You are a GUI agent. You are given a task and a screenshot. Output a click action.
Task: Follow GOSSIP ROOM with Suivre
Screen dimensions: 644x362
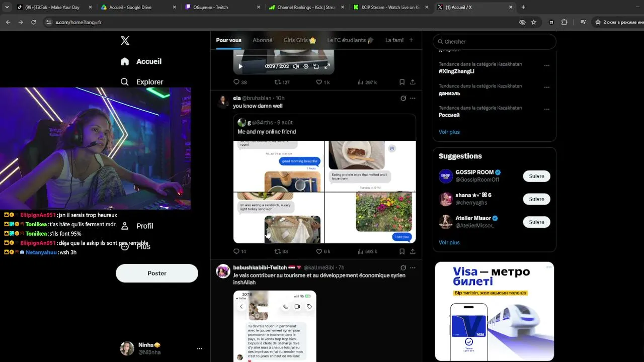(x=536, y=176)
